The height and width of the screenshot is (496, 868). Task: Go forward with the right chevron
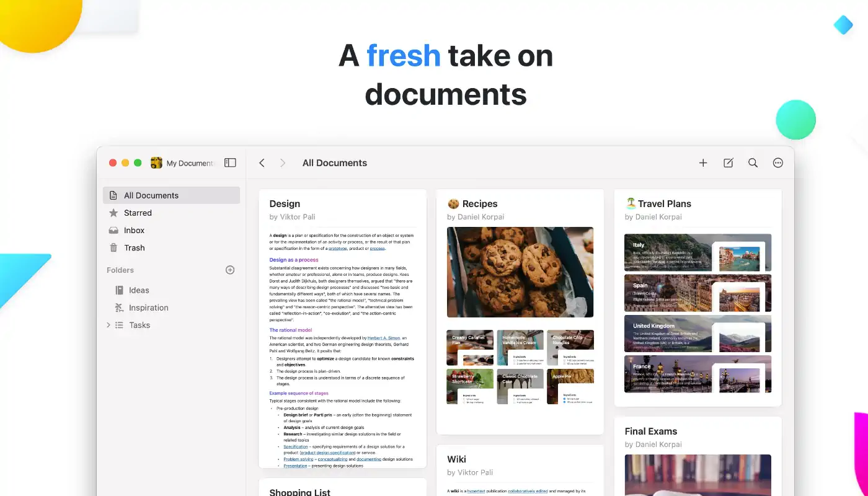[283, 163]
